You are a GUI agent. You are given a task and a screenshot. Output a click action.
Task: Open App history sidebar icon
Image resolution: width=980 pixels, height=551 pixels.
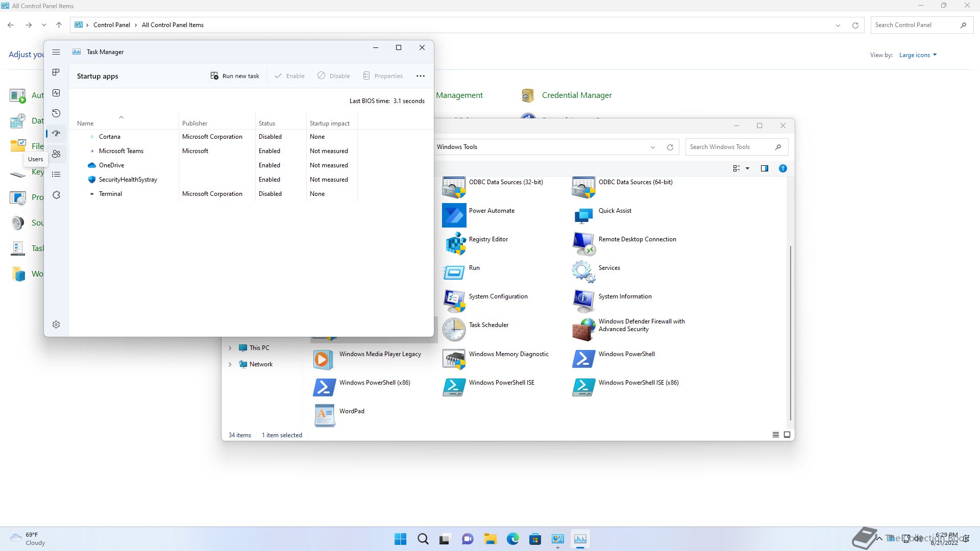[56, 113]
